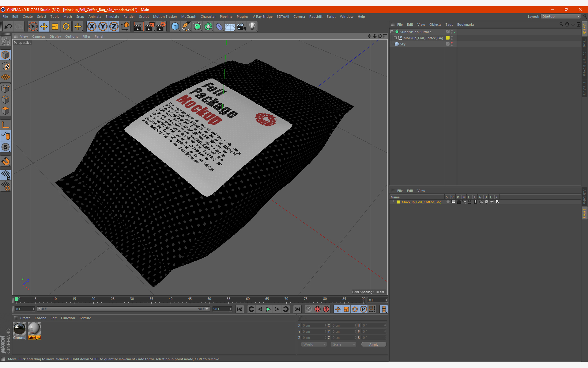
Task: Open Object Manager Tags menu
Action: click(x=449, y=25)
